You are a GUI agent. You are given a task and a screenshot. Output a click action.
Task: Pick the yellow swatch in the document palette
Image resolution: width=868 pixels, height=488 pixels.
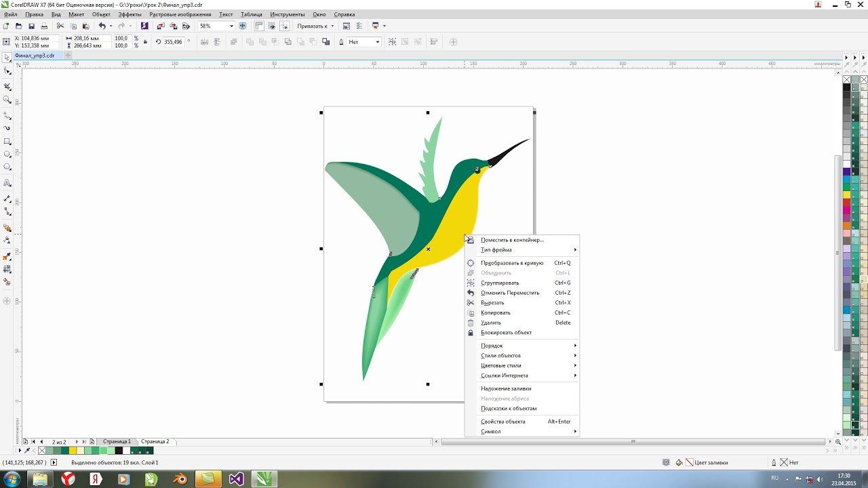73,451
